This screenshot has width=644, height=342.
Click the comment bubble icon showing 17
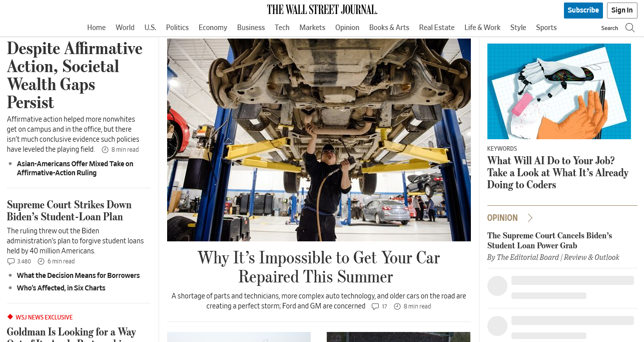pos(375,306)
